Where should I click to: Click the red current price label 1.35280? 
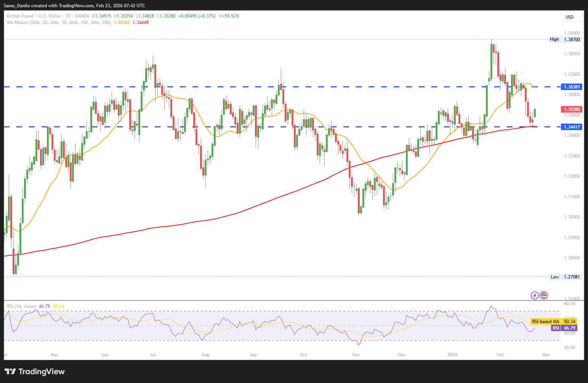point(572,109)
